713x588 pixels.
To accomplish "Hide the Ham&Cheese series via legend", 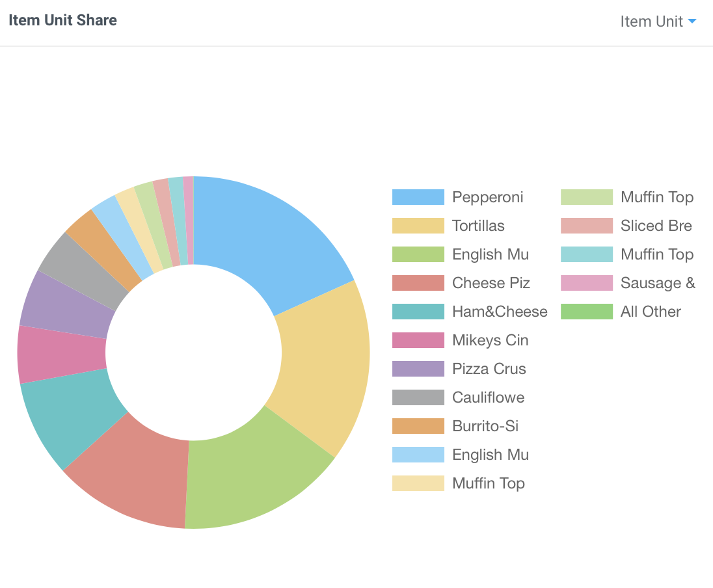I will pyautogui.click(x=469, y=312).
